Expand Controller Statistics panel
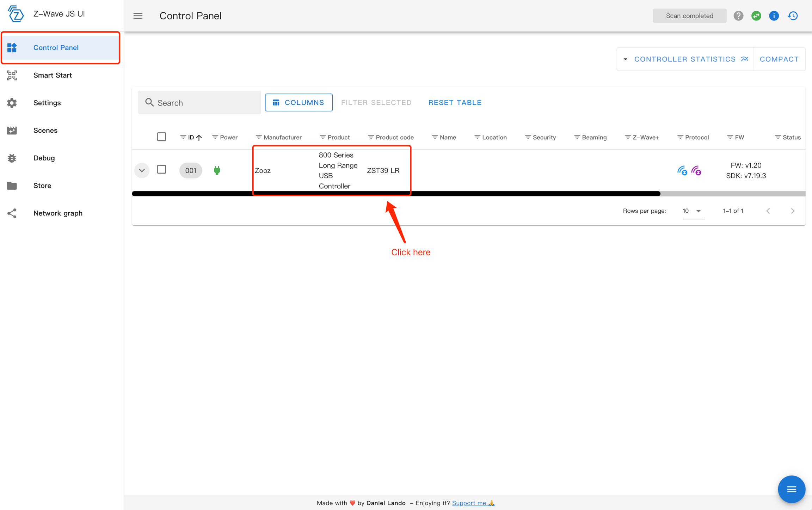This screenshot has height=510, width=812. (685, 59)
